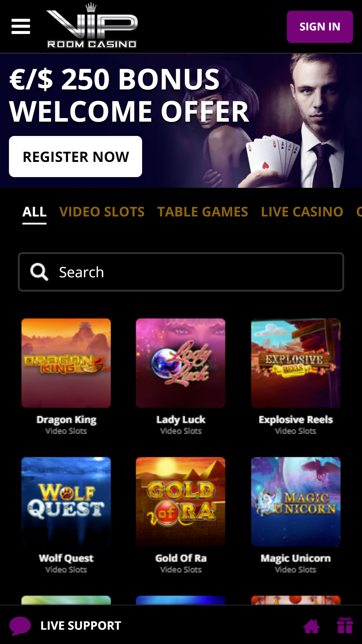This screenshot has height=644, width=362.
Task: Switch to the Table Games tab
Action: 203,212
